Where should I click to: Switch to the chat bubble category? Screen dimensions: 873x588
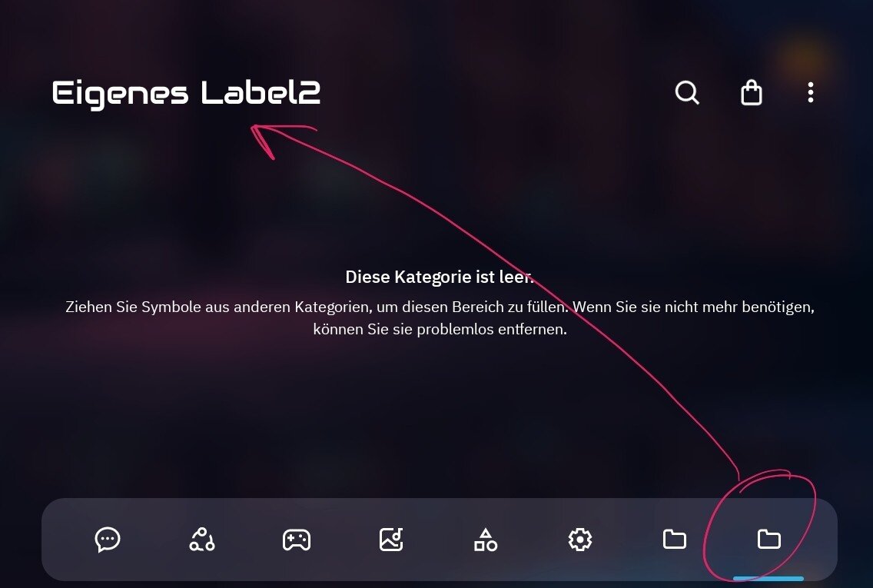point(108,540)
